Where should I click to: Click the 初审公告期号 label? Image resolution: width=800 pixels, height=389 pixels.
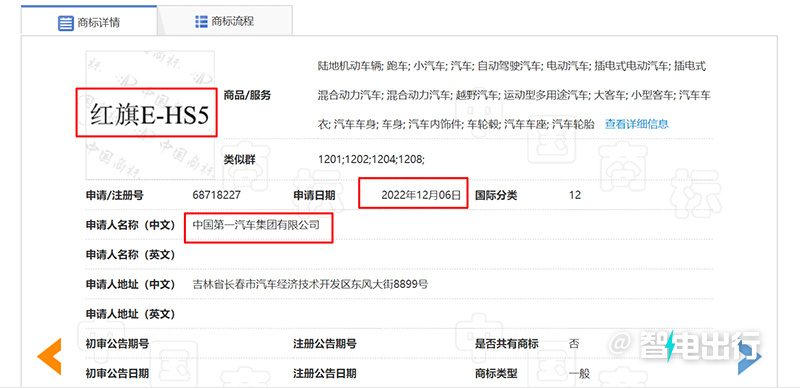117,344
